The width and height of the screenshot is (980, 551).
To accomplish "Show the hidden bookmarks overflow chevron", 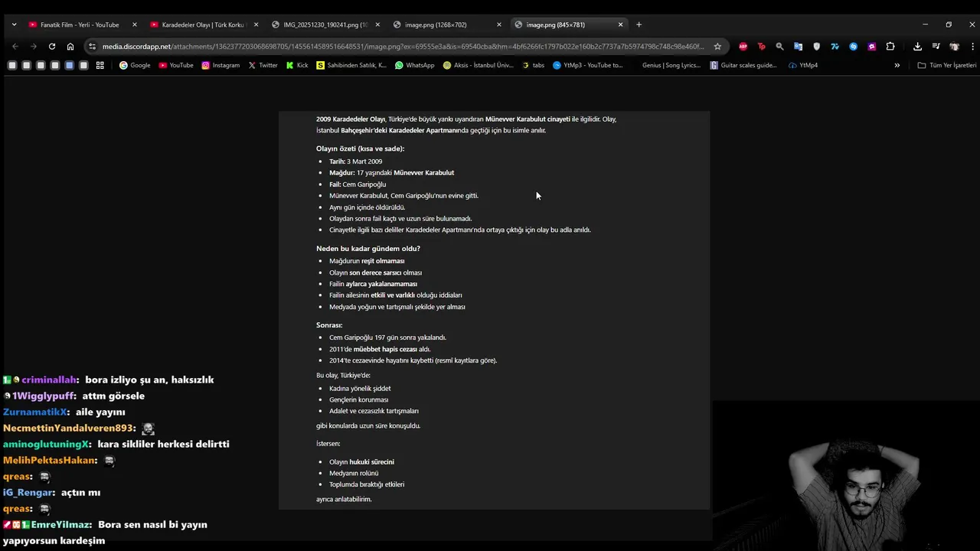I will [x=897, y=65].
